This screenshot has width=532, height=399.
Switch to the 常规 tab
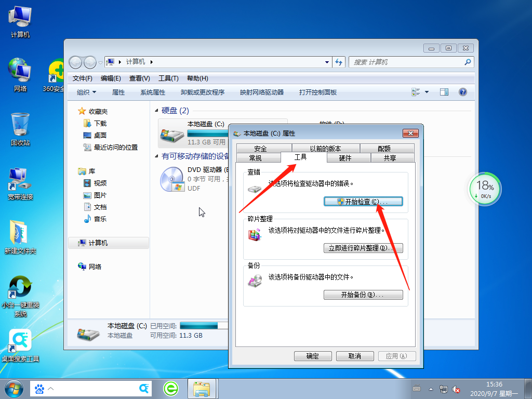255,158
